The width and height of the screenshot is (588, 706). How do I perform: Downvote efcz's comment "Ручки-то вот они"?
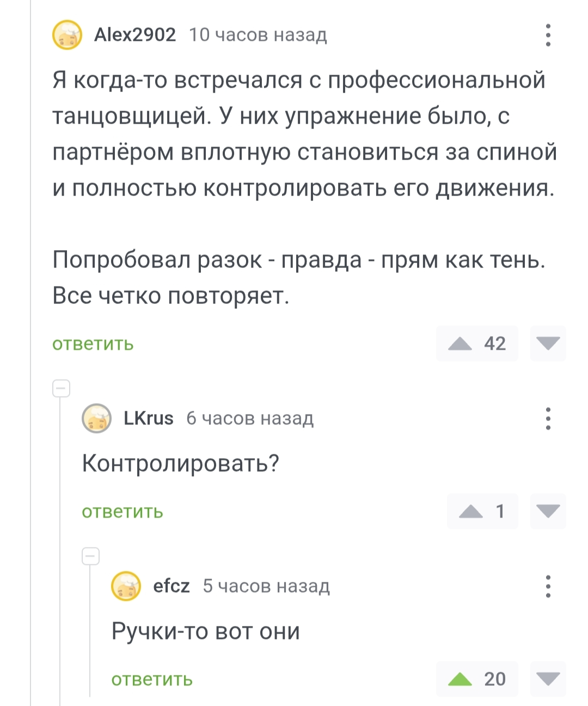pyautogui.click(x=548, y=679)
